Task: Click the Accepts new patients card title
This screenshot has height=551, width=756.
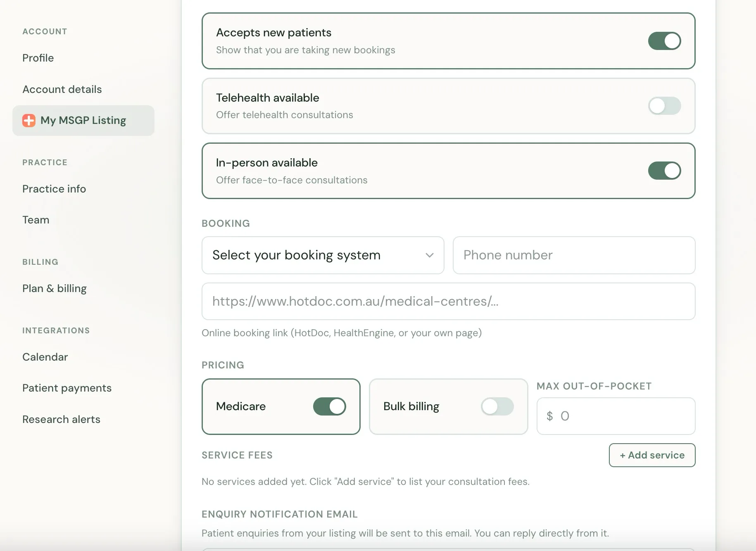Action: 273,33
